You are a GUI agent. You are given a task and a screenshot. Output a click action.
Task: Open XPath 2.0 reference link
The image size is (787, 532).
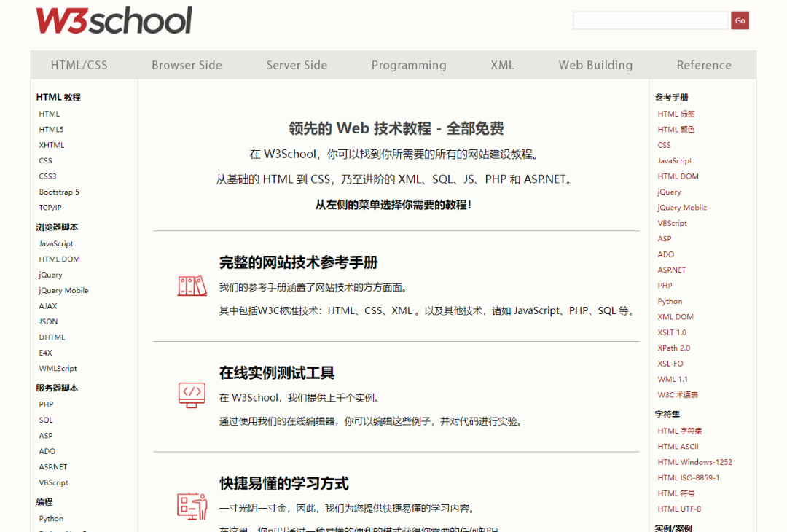click(673, 348)
